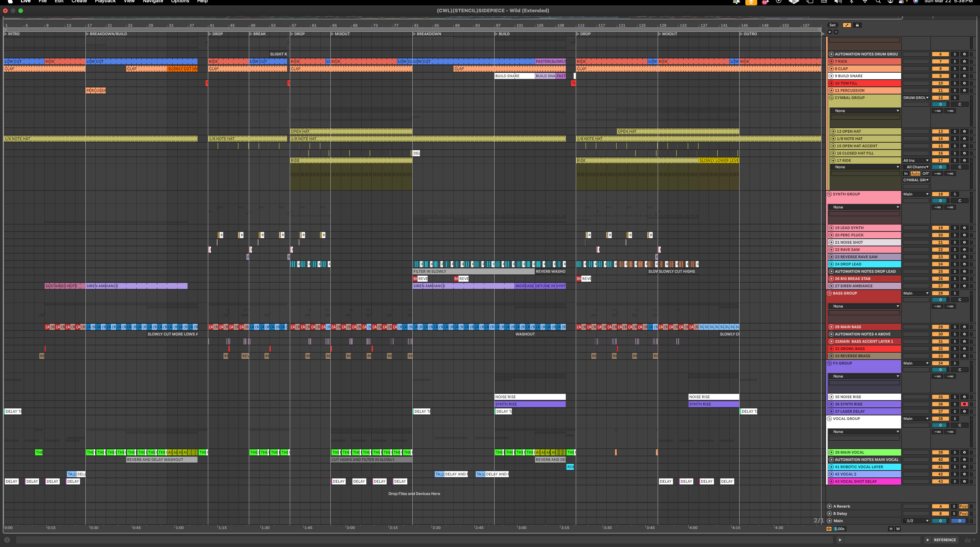Open macOS Spotlight search icon
The height and width of the screenshot is (547, 980).
tap(878, 2)
